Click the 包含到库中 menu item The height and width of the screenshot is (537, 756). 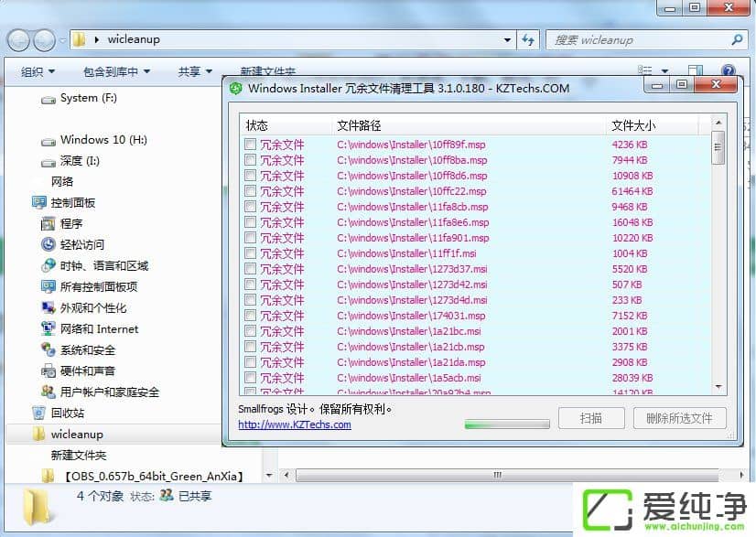pos(114,70)
